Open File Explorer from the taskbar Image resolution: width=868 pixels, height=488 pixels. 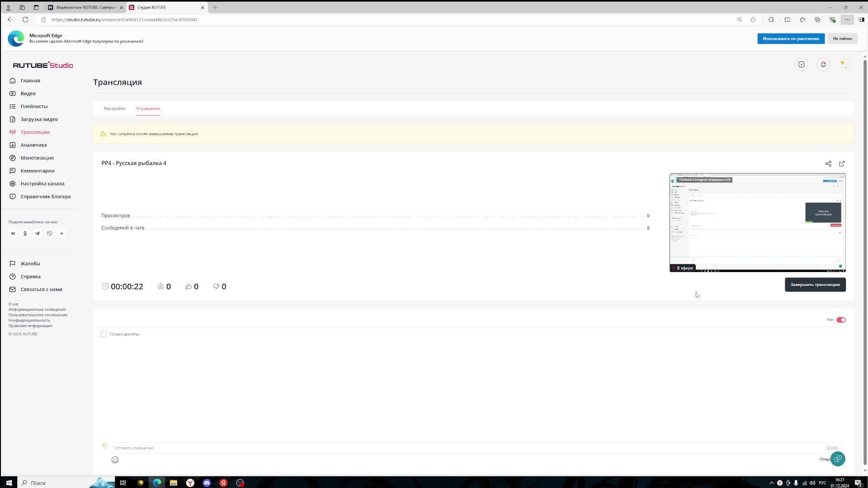click(x=174, y=483)
